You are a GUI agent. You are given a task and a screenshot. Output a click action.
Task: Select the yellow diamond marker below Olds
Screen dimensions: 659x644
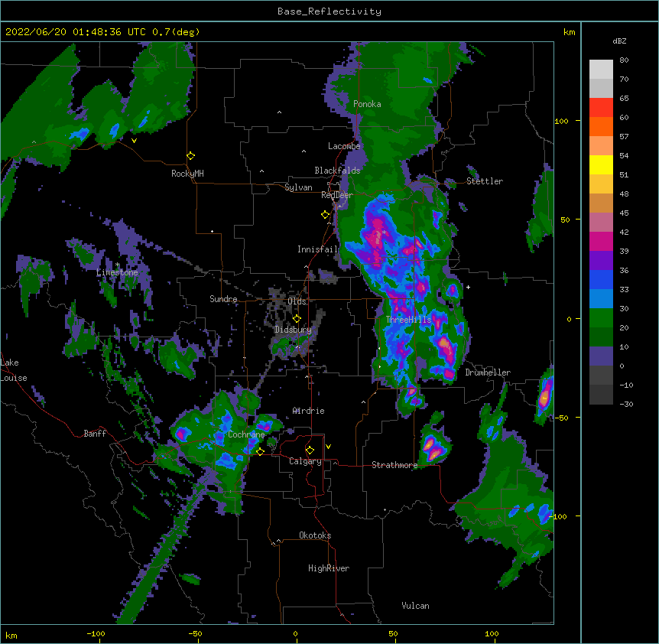click(x=297, y=318)
